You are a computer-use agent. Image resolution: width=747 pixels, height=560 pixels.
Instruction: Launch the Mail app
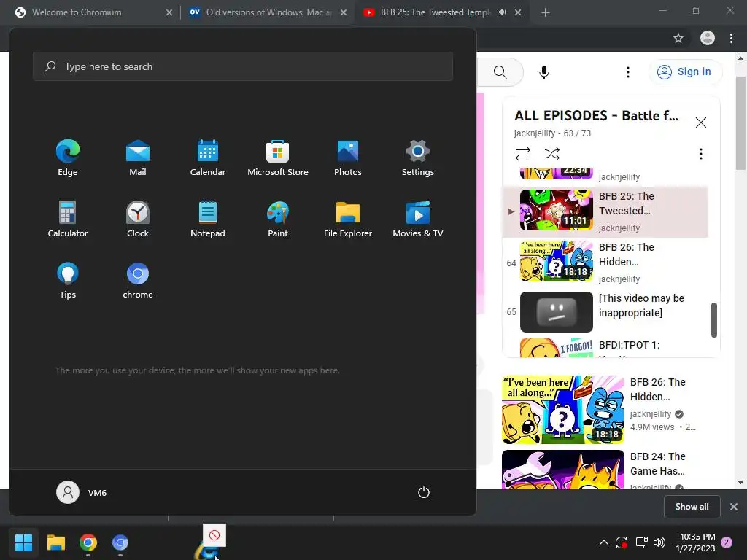point(138,158)
